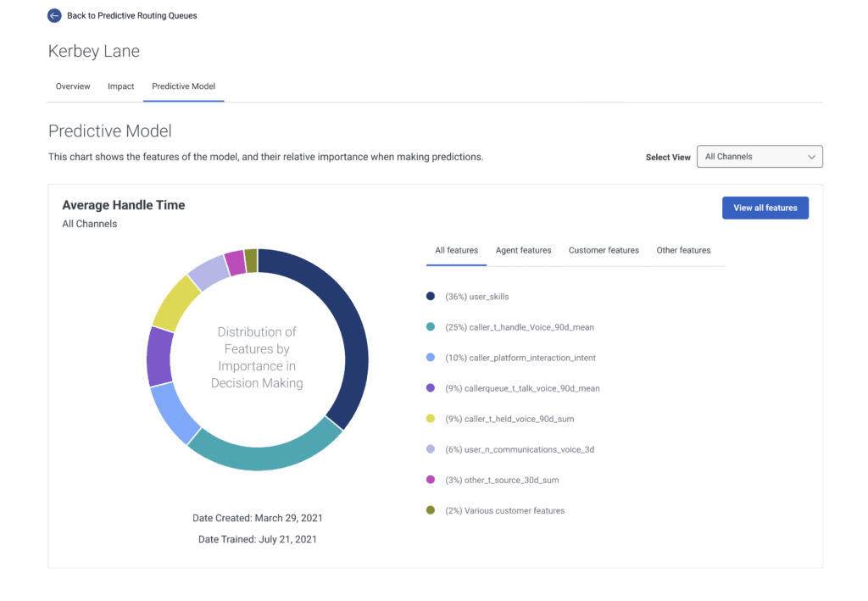
Task: Show Agent features in the legend
Action: tap(523, 250)
